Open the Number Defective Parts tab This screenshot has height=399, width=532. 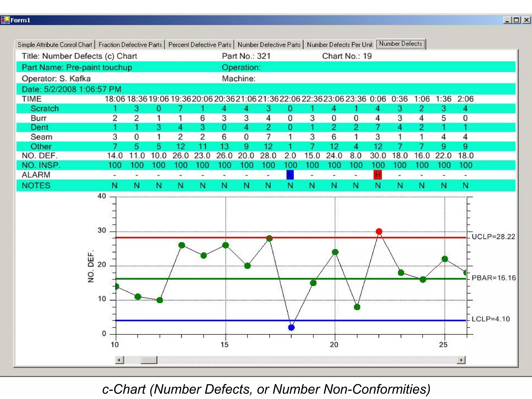[269, 45]
